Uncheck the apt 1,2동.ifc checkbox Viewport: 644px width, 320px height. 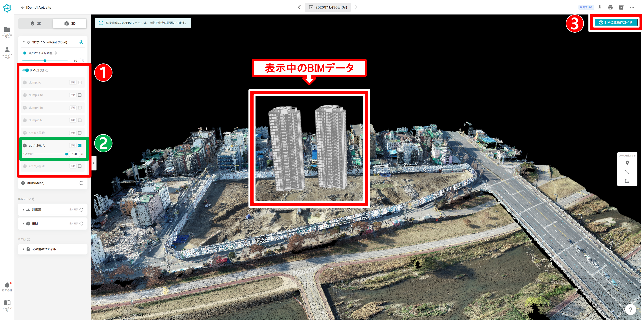pos(80,145)
